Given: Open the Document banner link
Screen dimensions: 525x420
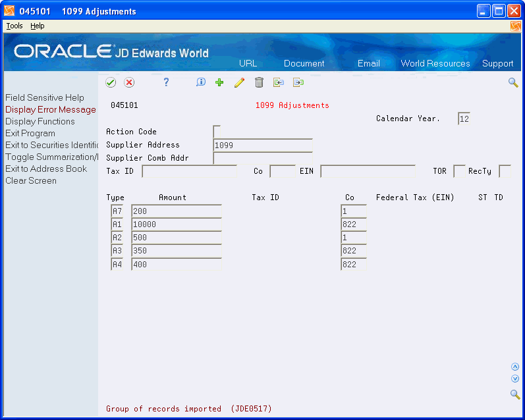Looking at the screenshot, I should (304, 64).
